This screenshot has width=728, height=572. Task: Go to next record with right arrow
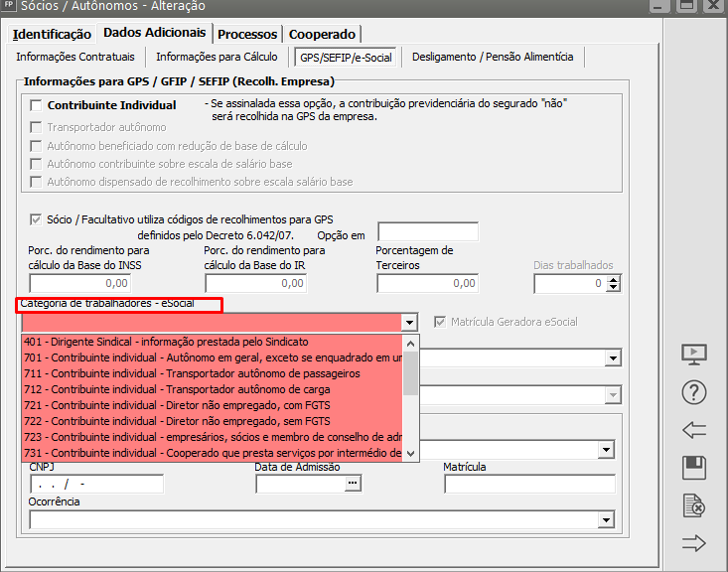tap(694, 542)
